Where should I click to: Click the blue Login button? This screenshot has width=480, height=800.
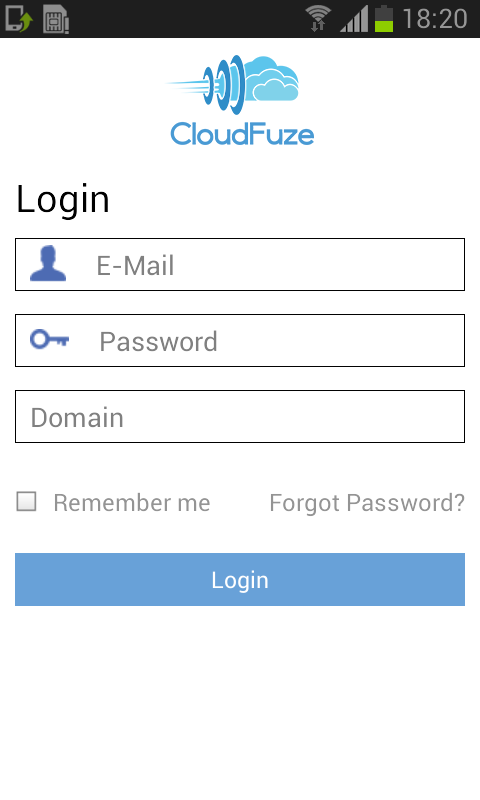tap(240, 580)
